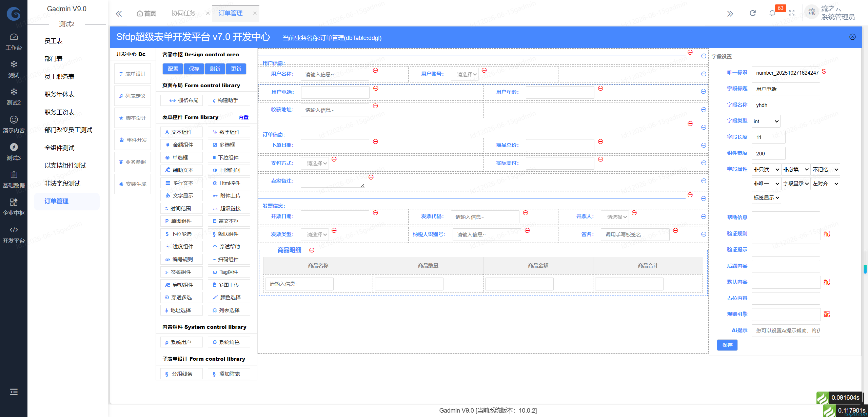Remove the 卖家备注 field via red icon
Image resolution: width=868 pixels, height=417 pixels.
coord(371,177)
